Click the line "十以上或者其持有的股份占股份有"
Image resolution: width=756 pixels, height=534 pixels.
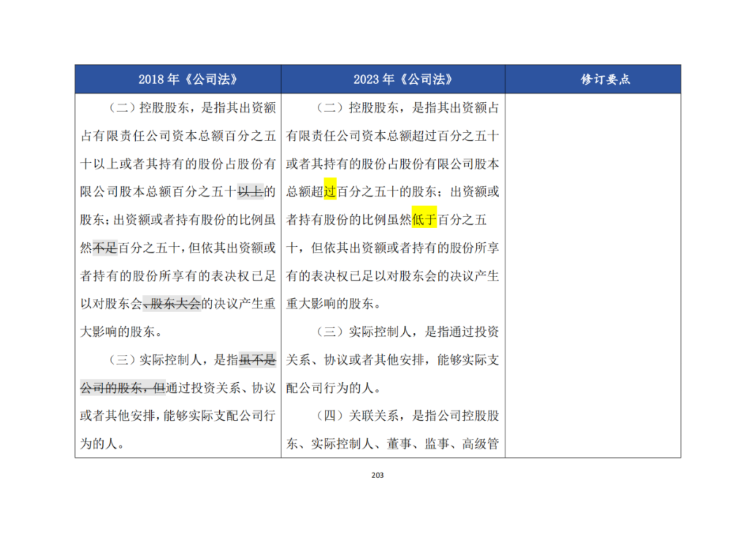[x=178, y=164]
